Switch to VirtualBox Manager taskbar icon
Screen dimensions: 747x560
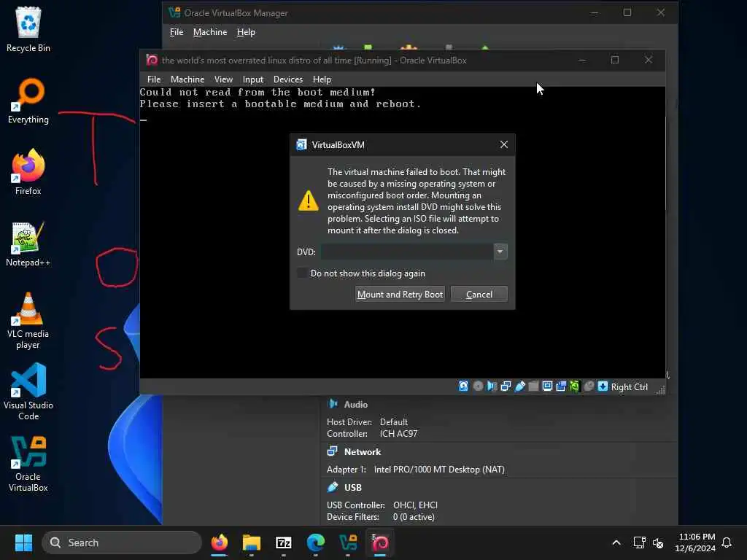348,542
